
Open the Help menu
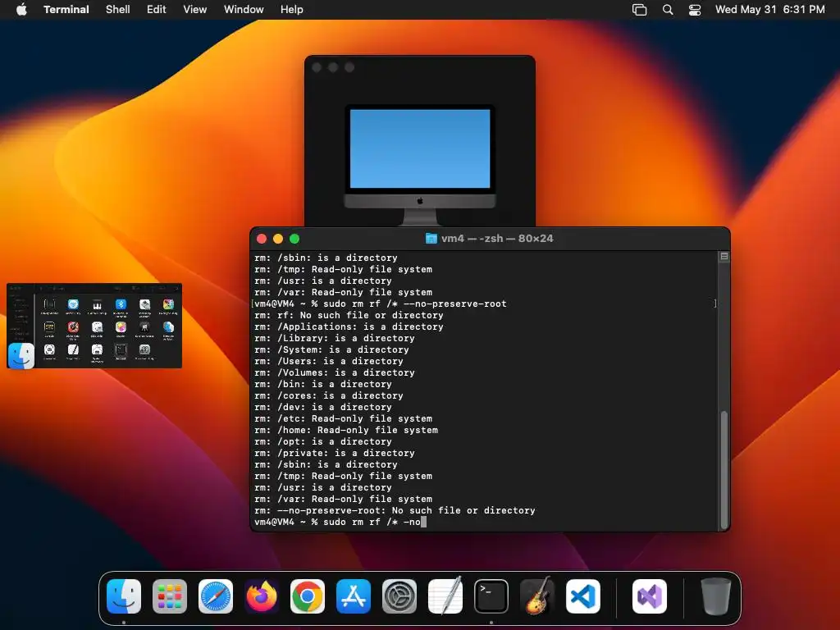point(292,10)
